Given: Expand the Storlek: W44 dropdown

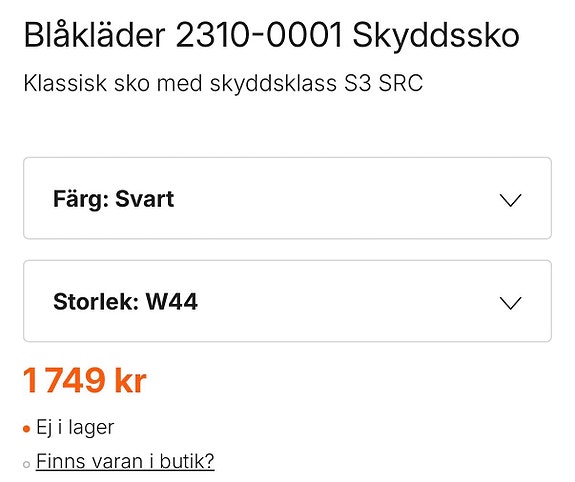Looking at the screenshot, I should (287, 301).
